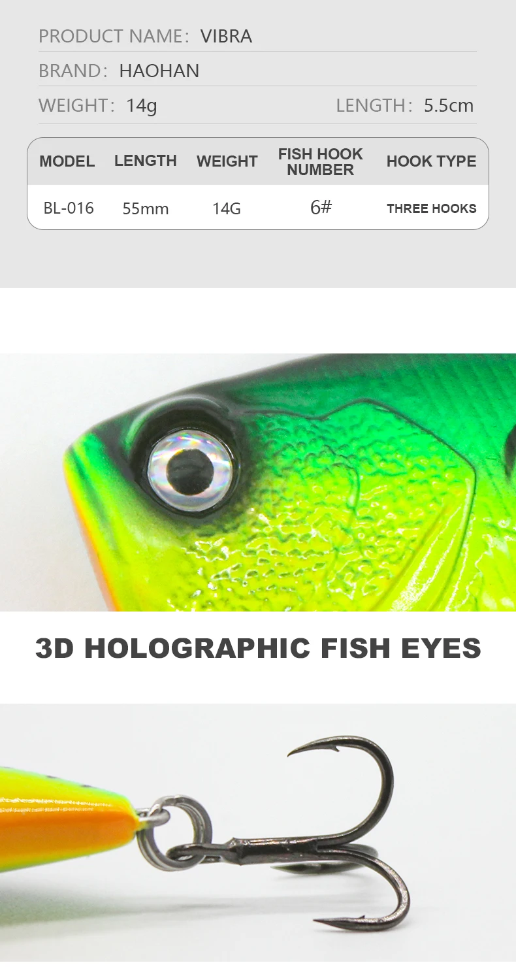Click the THREE HOOKS cell
Screen dimensions: 516x980
coord(432,209)
